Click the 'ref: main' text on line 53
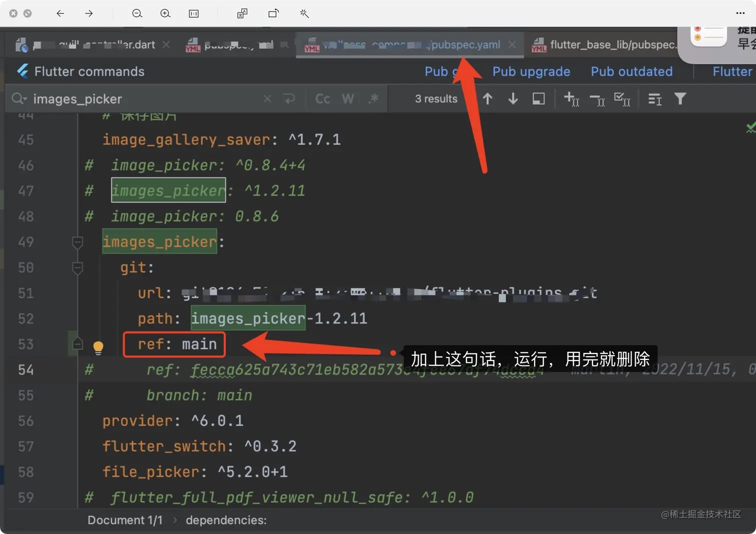This screenshot has width=756, height=534. click(x=177, y=344)
